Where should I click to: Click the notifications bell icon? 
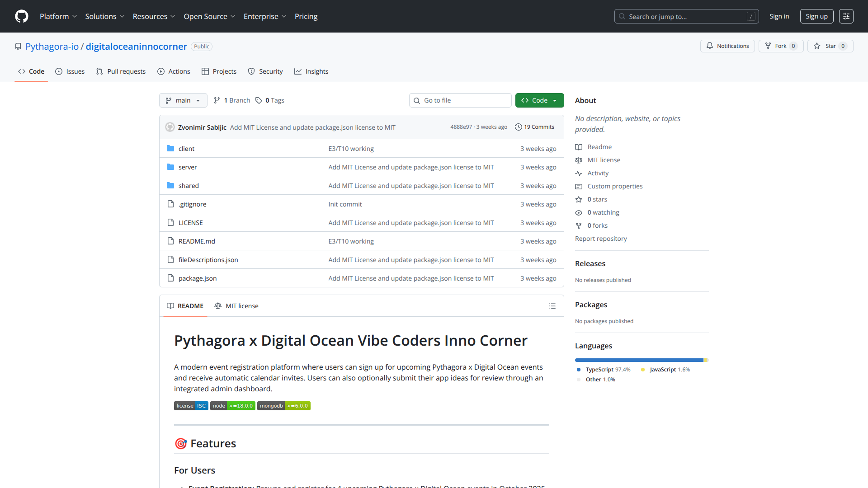pyautogui.click(x=710, y=46)
